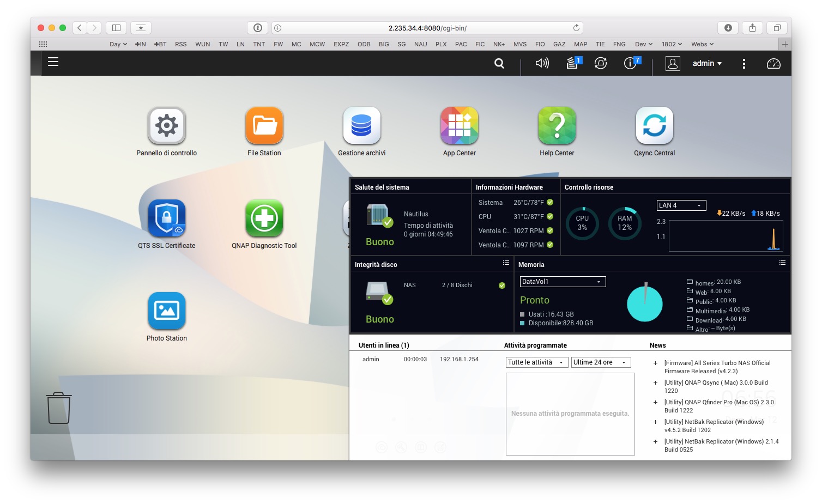Click the 192.168.1.254 IP address
822x504 pixels.
[x=459, y=359]
